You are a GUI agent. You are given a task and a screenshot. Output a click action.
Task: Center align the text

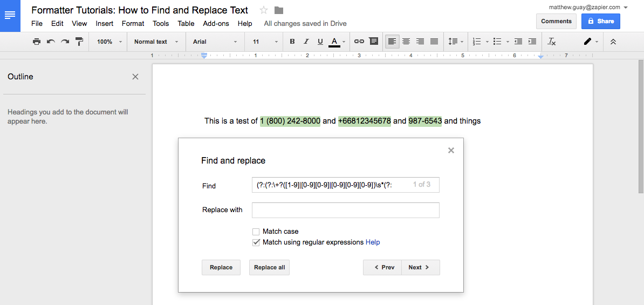coord(406,42)
